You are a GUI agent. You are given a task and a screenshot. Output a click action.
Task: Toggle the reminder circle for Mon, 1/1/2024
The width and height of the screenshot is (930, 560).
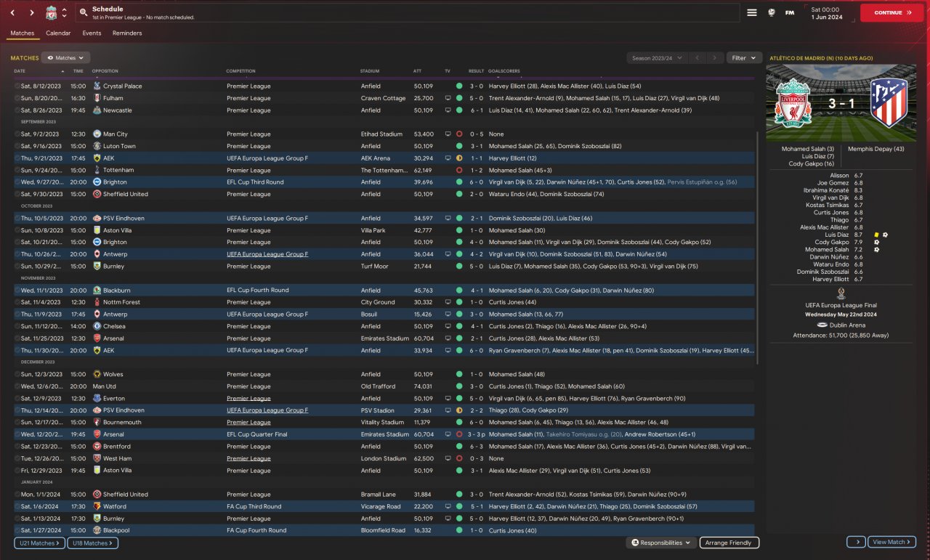[17, 495]
